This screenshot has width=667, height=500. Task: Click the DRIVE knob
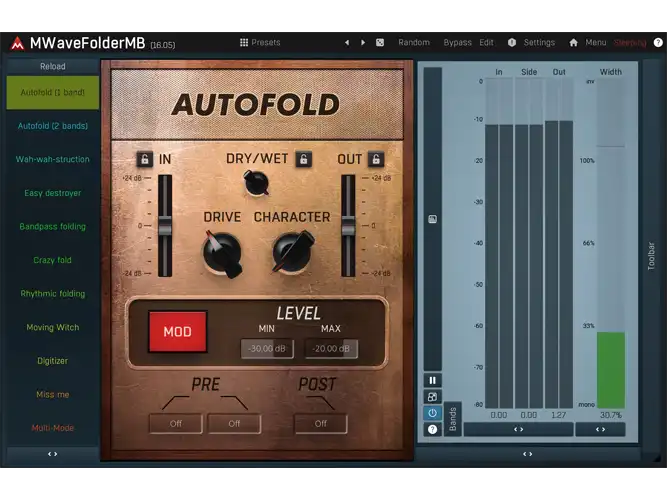pyautogui.click(x=222, y=254)
